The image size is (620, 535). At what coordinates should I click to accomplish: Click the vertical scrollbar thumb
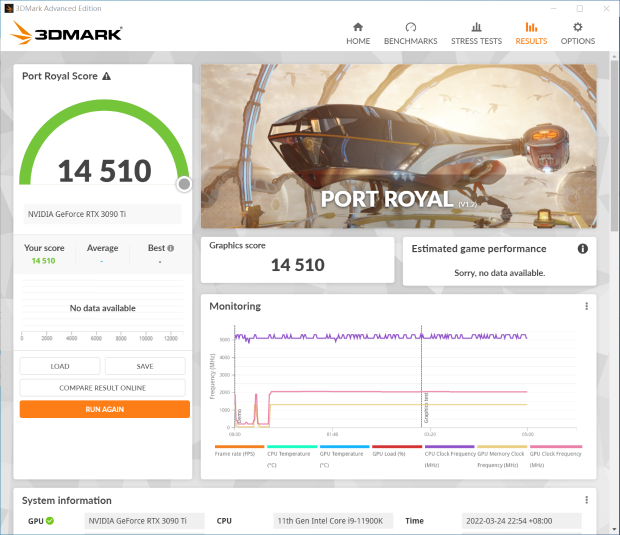pos(614,146)
